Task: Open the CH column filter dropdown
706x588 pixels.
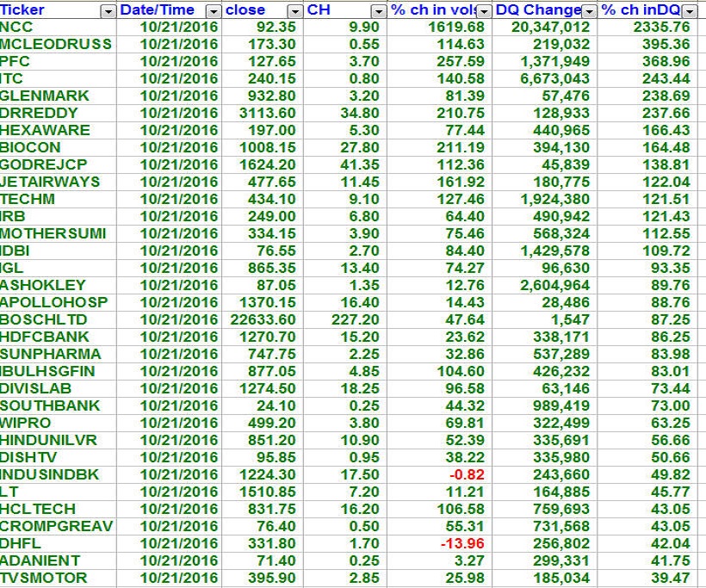Action: click(x=378, y=10)
